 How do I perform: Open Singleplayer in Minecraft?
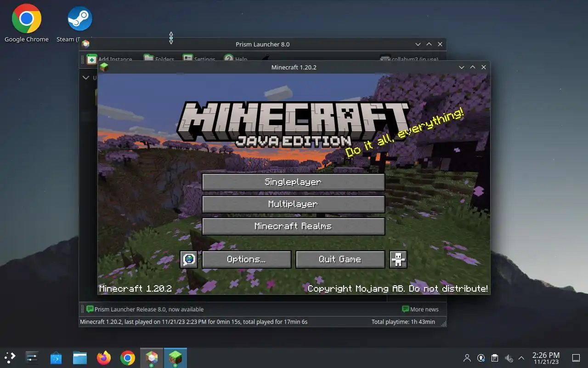[293, 182]
